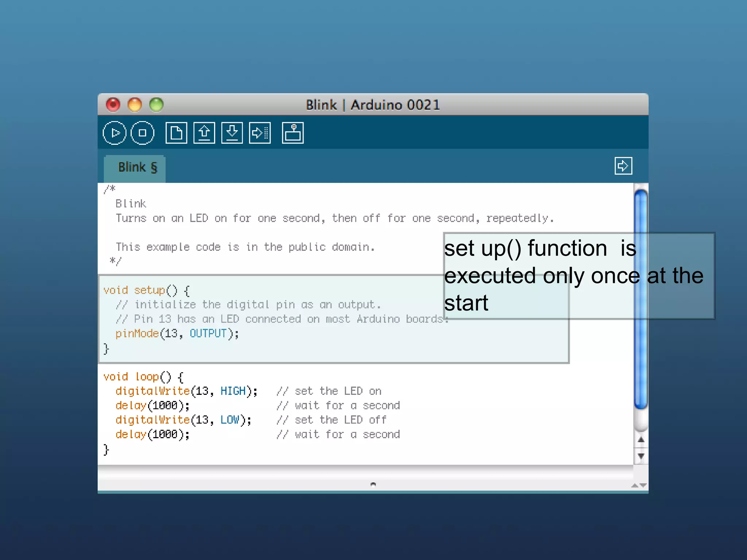747x560 pixels.
Task: Click the 'Turns on an LED' comment line
Action: [335, 218]
